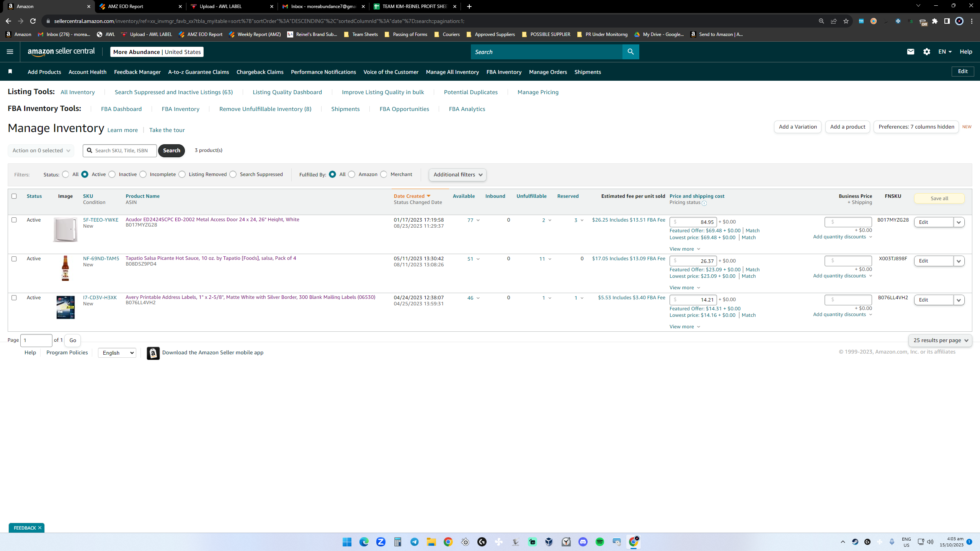The image size is (980, 551).
Task: Select the Listing Removed status filter
Action: (x=182, y=174)
